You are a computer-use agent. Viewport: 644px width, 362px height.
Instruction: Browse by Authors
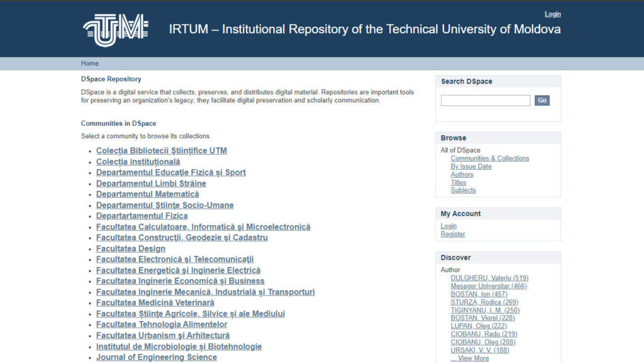pos(462,175)
